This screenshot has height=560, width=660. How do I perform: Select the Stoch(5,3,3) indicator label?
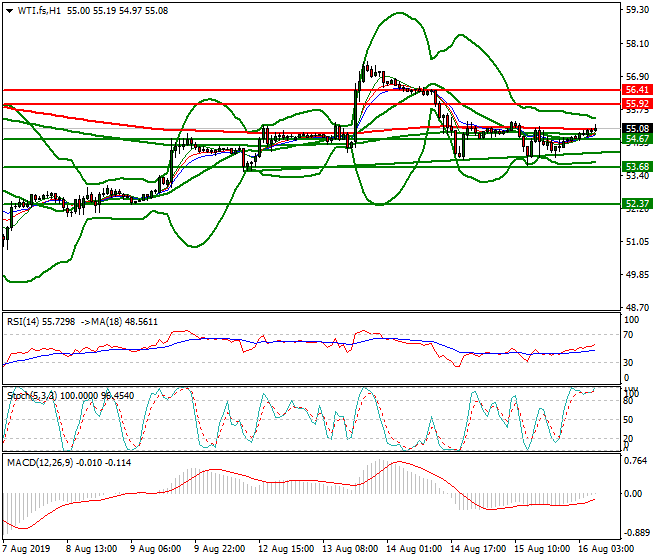coord(32,396)
